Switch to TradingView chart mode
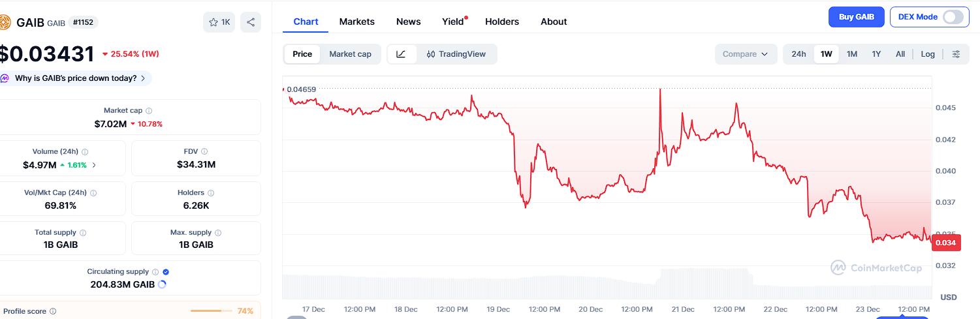980x319 pixels. (456, 54)
